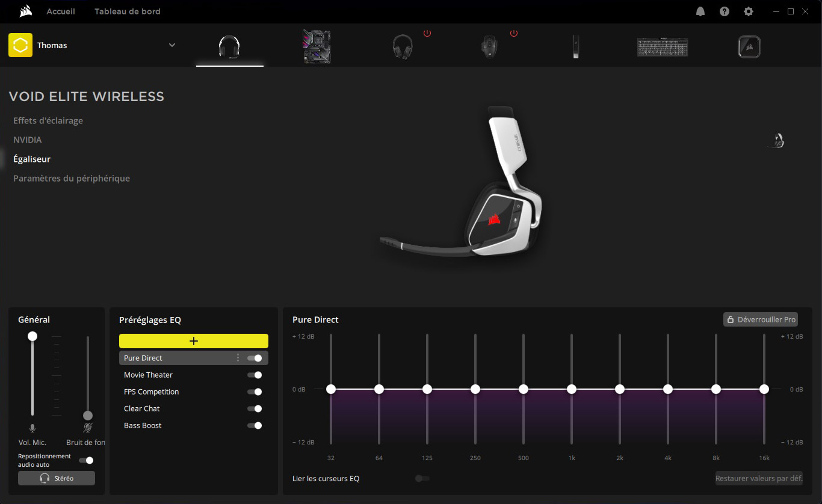Click the 250 Hz EQ slider handle
This screenshot has height=504, width=822.
475,389
